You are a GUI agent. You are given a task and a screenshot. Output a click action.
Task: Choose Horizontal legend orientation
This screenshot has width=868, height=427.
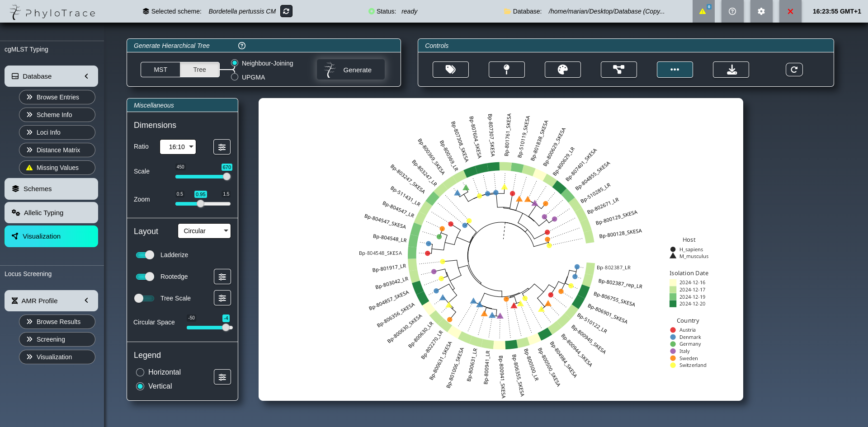pyautogui.click(x=140, y=372)
